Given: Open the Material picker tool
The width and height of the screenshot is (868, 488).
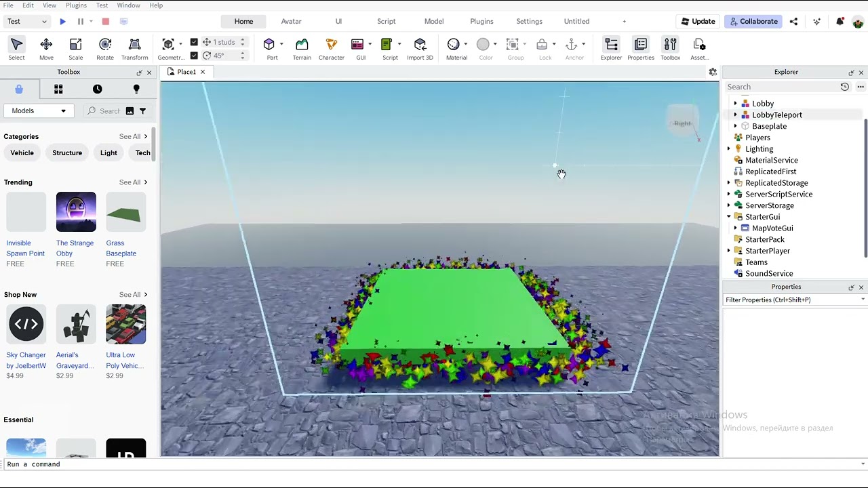Looking at the screenshot, I should coord(454,45).
